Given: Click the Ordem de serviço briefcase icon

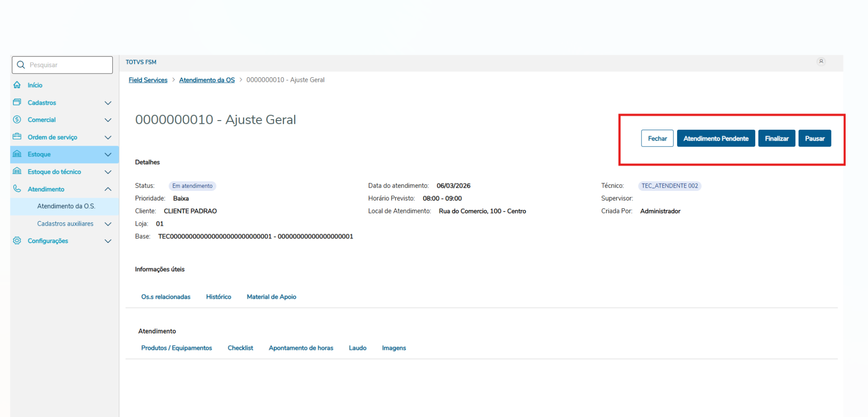Looking at the screenshot, I should pos(17,137).
